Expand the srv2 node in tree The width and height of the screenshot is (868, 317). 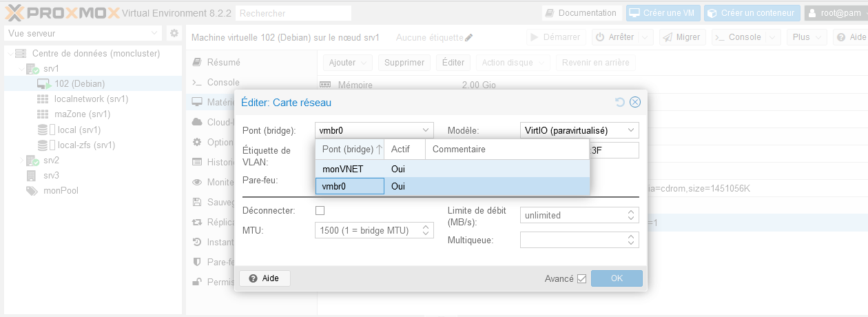point(20,161)
